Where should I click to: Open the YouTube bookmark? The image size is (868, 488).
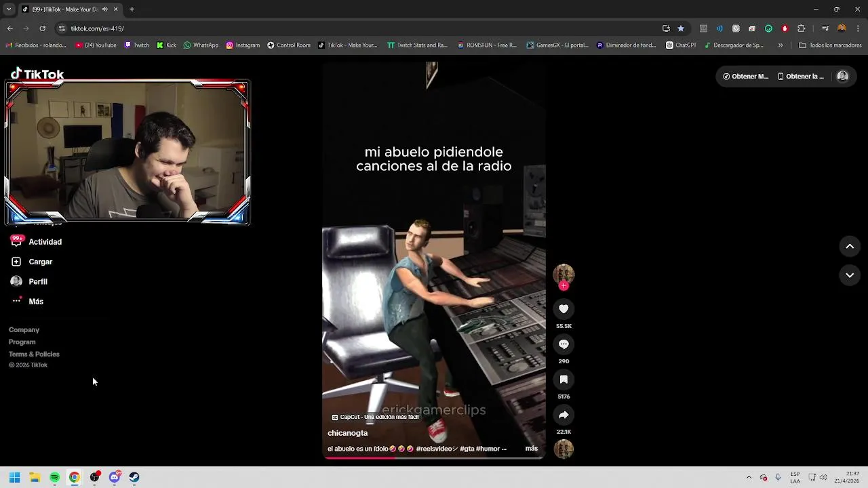(96, 45)
